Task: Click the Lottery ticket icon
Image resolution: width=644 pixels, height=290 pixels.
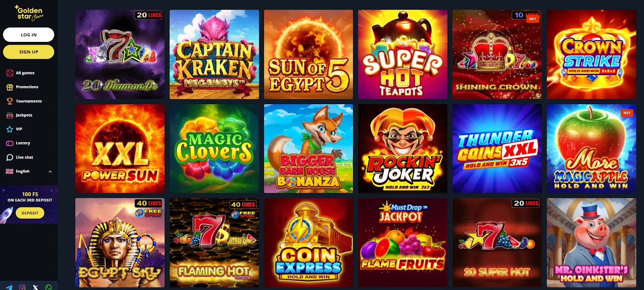Action: click(10, 143)
